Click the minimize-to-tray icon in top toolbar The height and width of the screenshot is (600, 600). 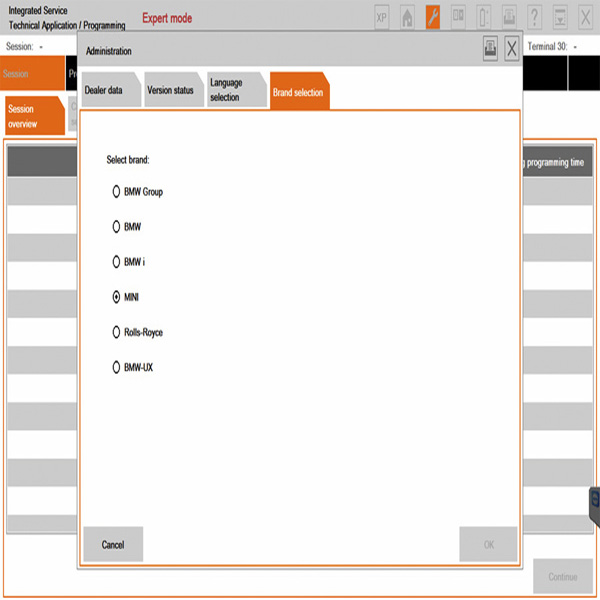click(560, 17)
